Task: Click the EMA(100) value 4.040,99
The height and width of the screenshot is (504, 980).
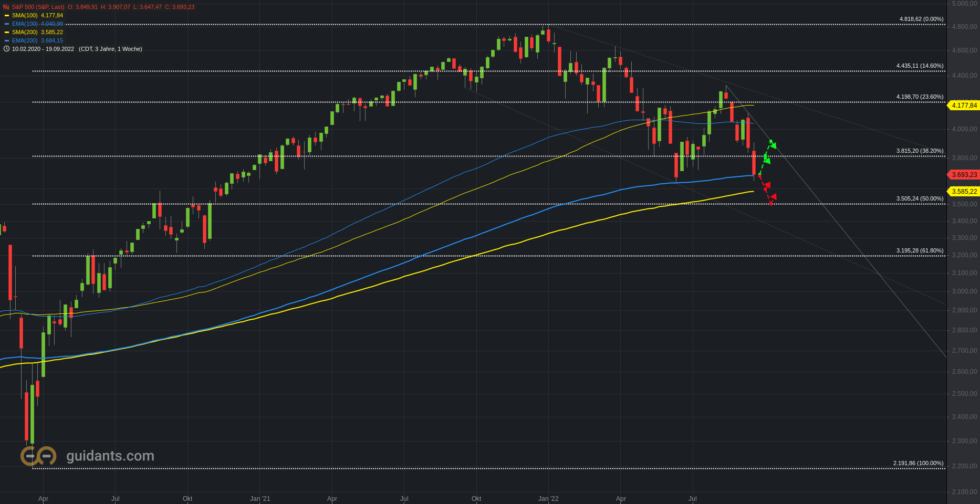Action: coord(52,24)
